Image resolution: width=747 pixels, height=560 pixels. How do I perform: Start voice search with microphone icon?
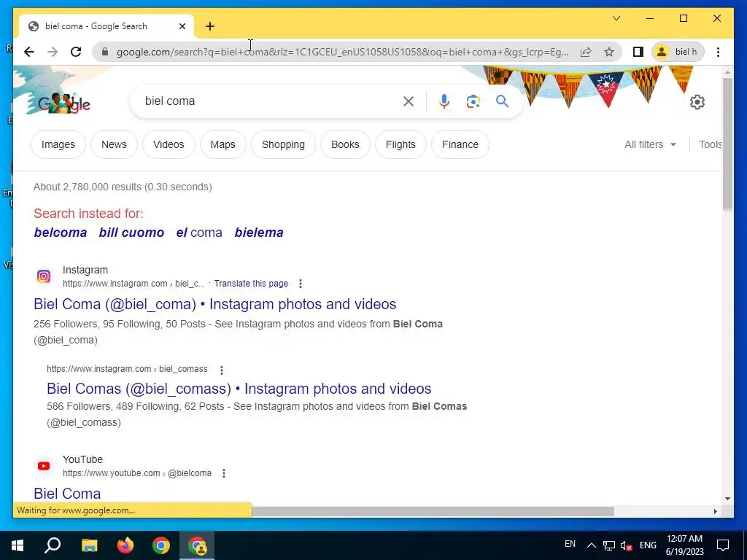coord(444,101)
